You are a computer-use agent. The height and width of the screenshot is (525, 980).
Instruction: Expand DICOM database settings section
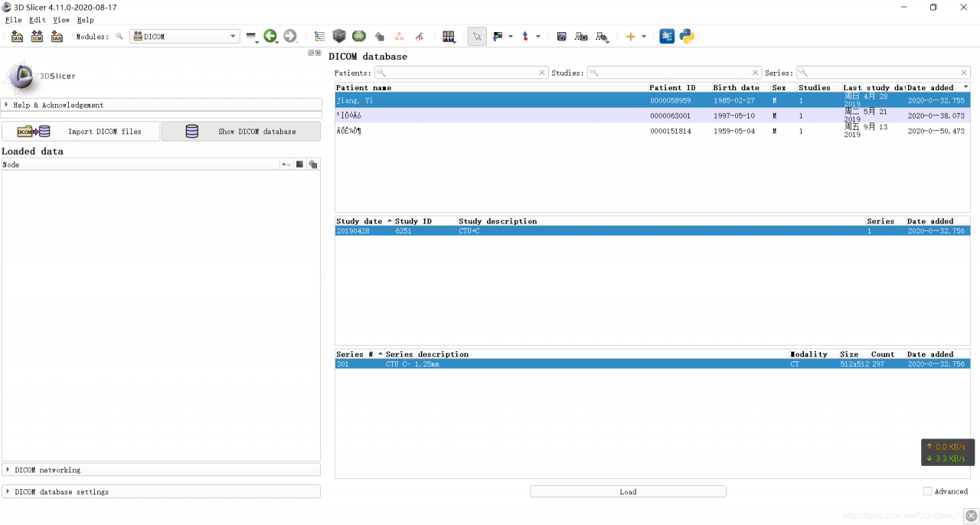click(162, 491)
